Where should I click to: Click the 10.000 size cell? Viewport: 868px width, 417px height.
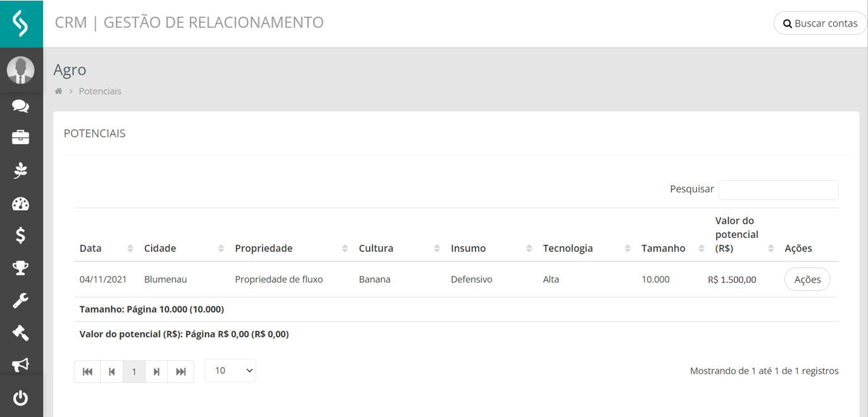(x=655, y=280)
